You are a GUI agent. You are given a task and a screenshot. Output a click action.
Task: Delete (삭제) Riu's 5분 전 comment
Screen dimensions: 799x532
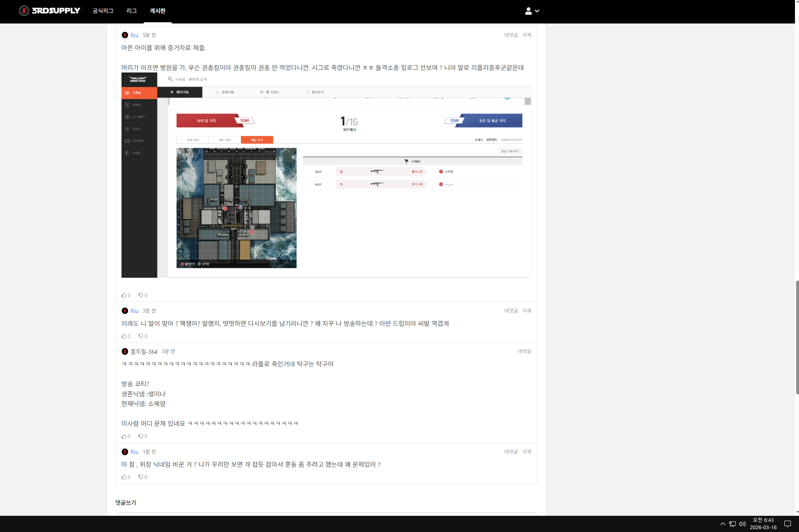pos(526,35)
